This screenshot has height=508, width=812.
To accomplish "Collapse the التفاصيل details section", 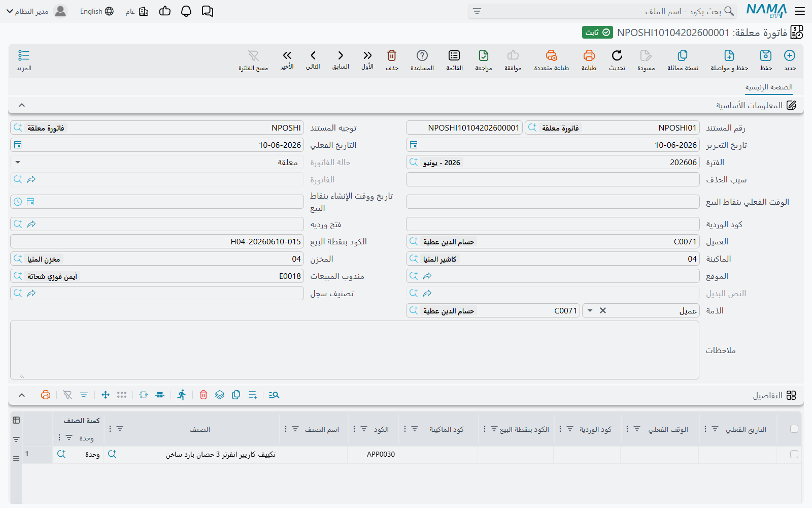I will point(22,395).
